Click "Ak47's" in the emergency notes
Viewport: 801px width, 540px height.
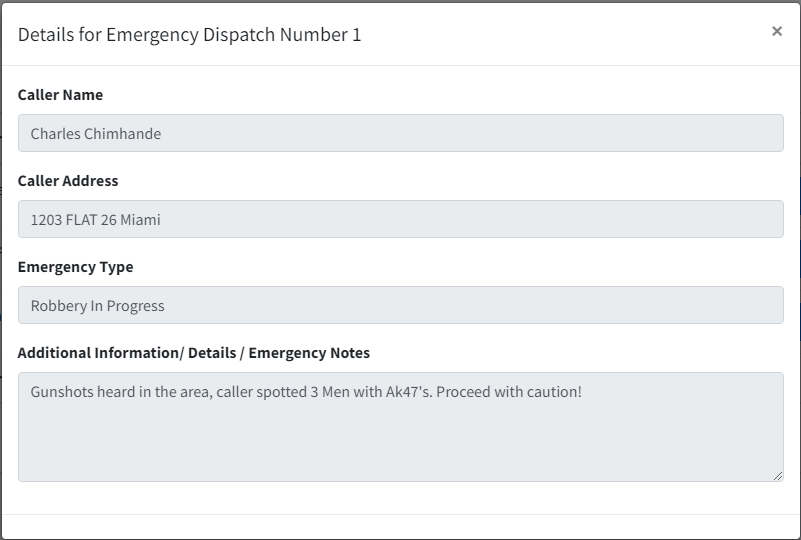coord(407,392)
